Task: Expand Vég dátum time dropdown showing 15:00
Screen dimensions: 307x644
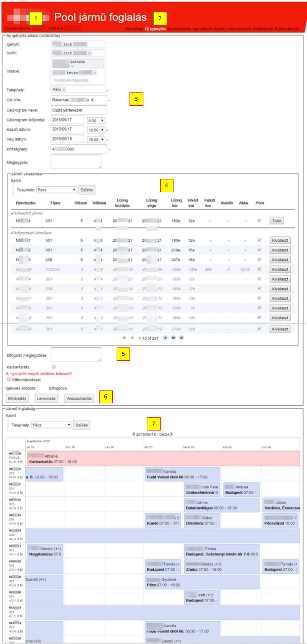Action: pyautogui.click(x=96, y=139)
